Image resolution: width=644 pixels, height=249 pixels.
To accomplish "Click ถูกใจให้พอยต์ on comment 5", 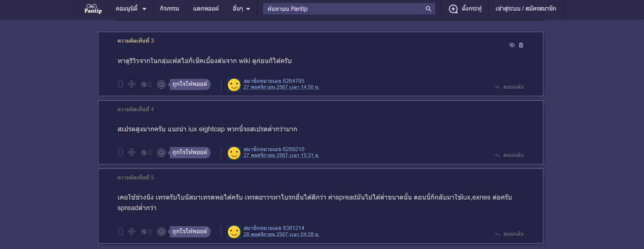I will pyautogui.click(x=190, y=232).
